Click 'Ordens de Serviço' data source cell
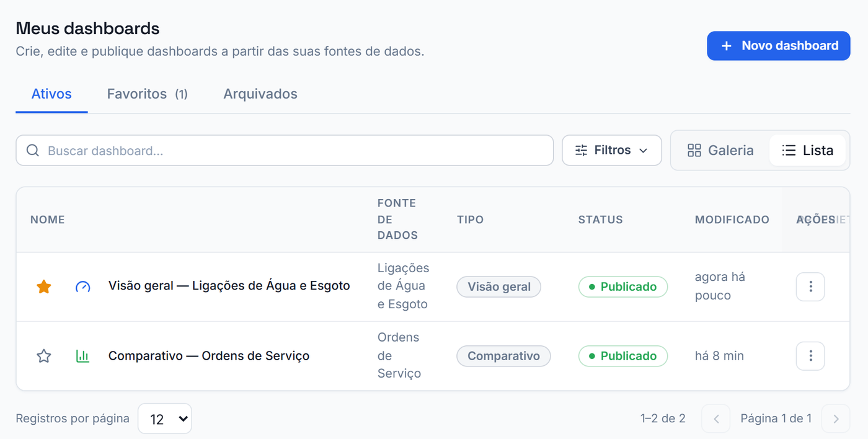 coord(399,356)
